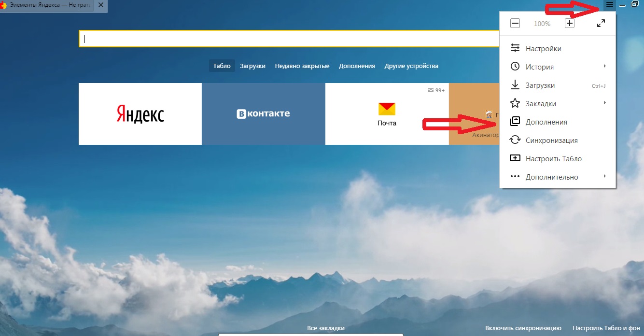Expand the Дополнительно submenu arrow

pyautogui.click(x=605, y=176)
